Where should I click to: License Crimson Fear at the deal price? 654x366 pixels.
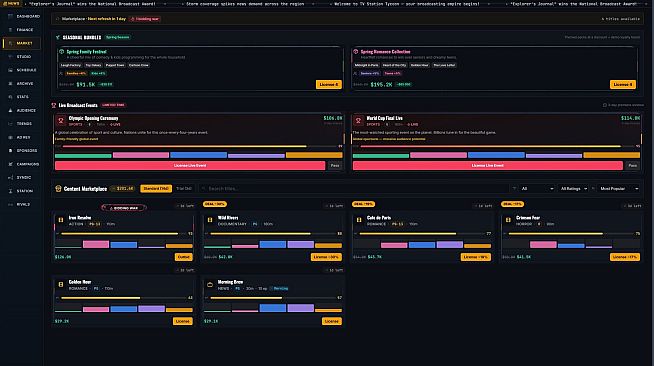coord(625,257)
